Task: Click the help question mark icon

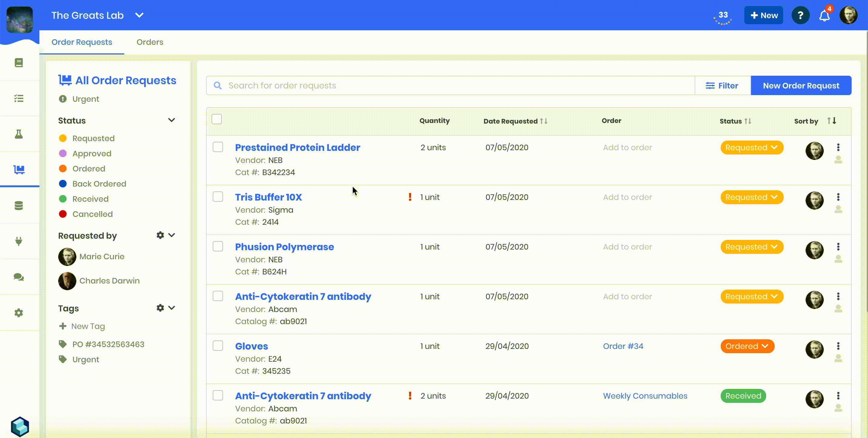Action: pyautogui.click(x=800, y=15)
